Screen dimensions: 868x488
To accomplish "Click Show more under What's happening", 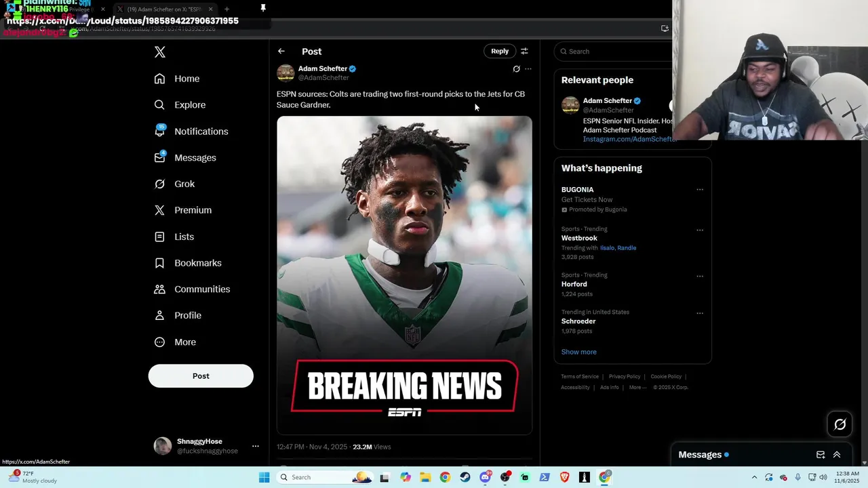I will point(579,352).
